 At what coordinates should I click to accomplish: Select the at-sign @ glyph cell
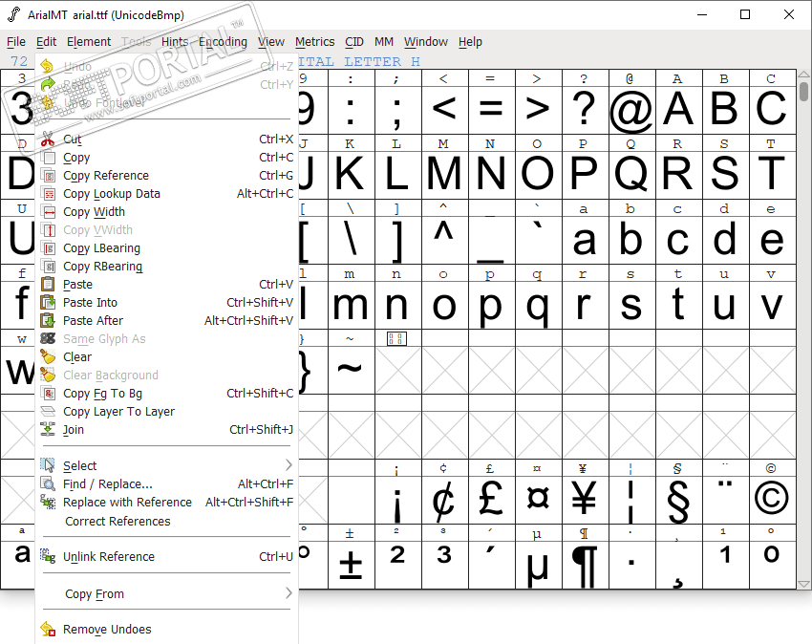point(631,110)
